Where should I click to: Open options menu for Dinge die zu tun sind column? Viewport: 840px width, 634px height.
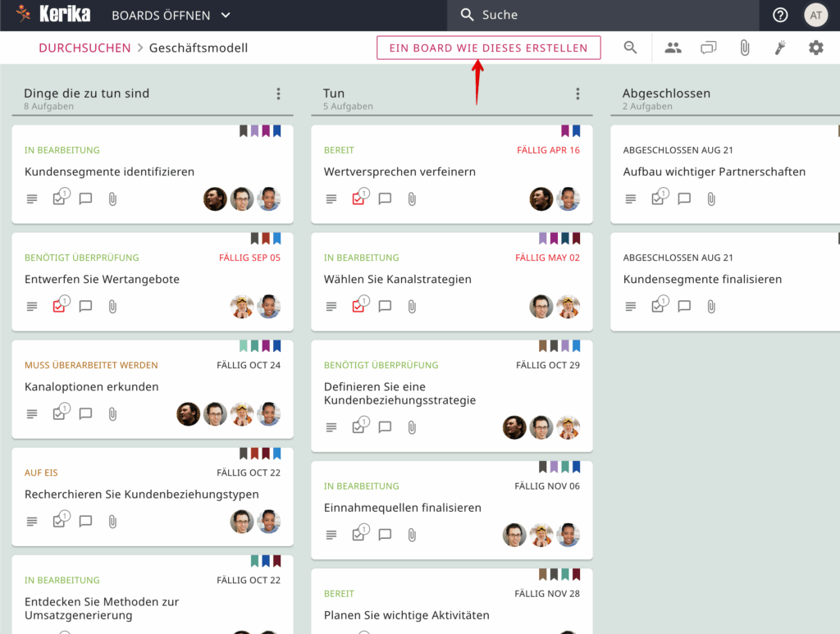279,94
